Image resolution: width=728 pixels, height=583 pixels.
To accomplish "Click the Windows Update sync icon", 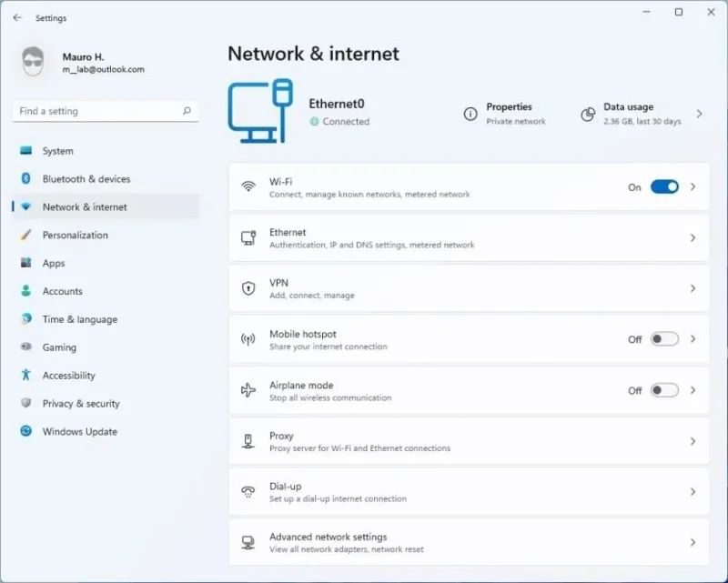I will (26, 431).
